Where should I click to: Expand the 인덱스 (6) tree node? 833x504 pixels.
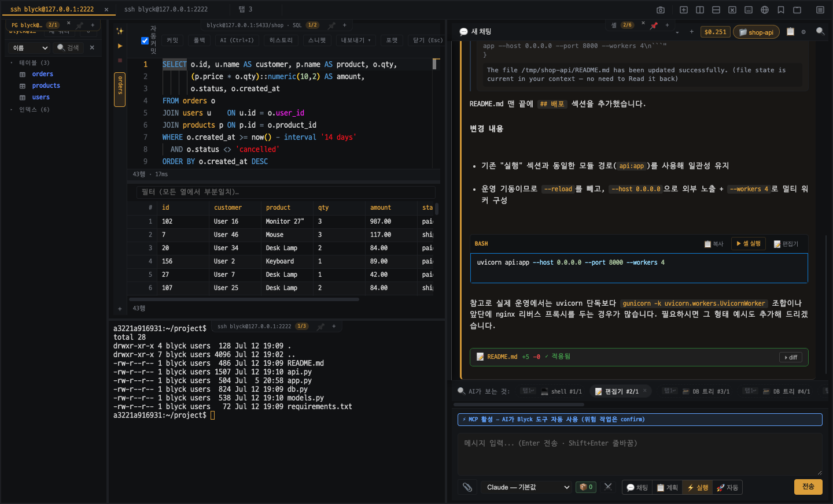[x=12, y=109]
